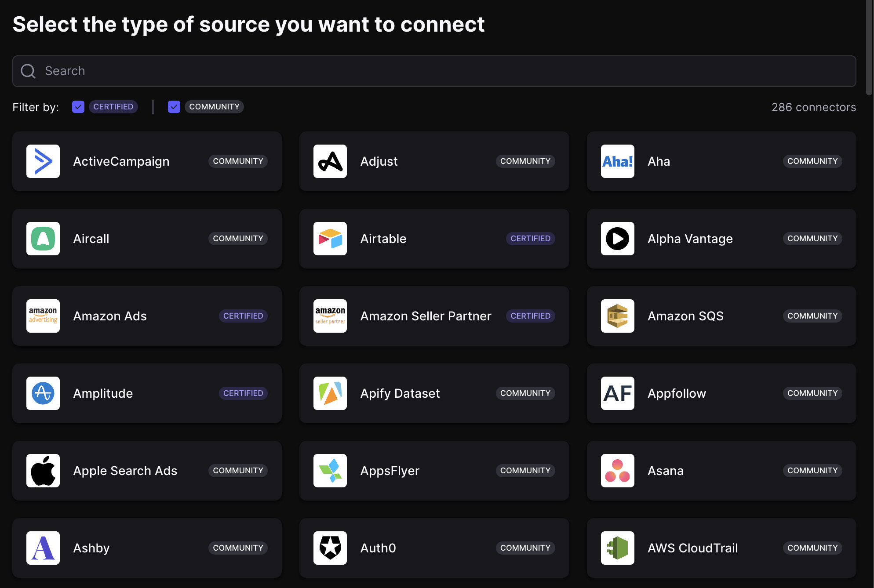This screenshot has width=874, height=588.
Task: Select the Asana connector name
Action: point(666,471)
